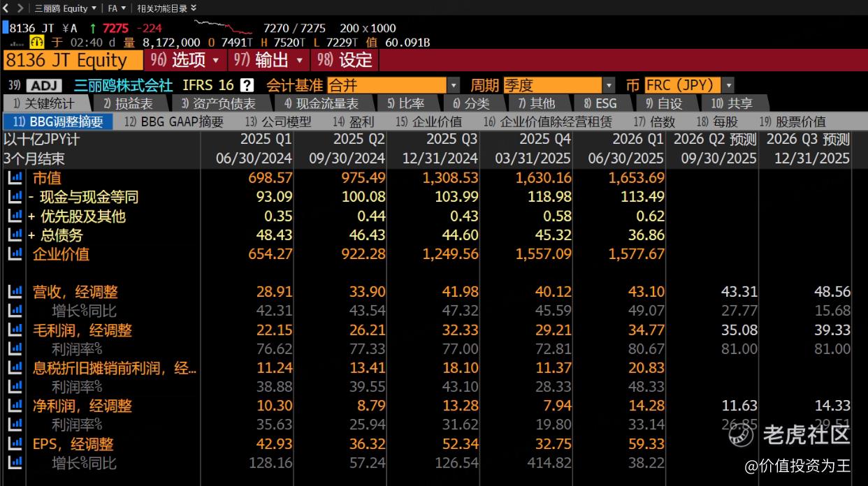This screenshot has height=486, width=868.
Task: Click chart icon for 净利润, 经调整 row
Action: pos(15,406)
